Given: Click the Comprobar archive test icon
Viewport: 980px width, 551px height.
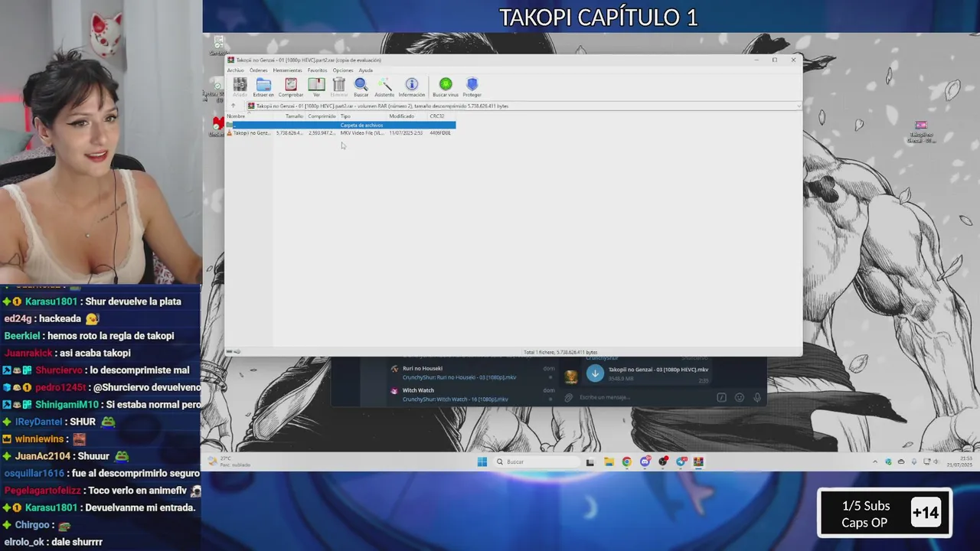Looking at the screenshot, I should (291, 86).
